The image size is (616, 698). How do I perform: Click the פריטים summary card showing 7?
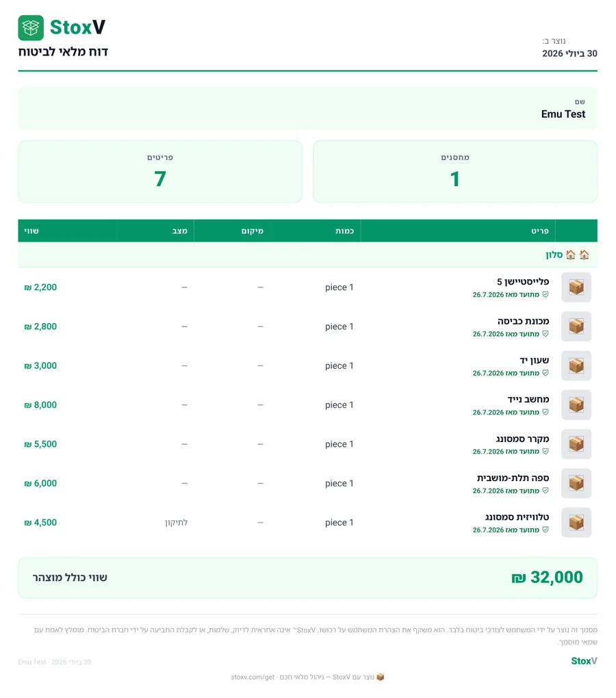[160, 172]
